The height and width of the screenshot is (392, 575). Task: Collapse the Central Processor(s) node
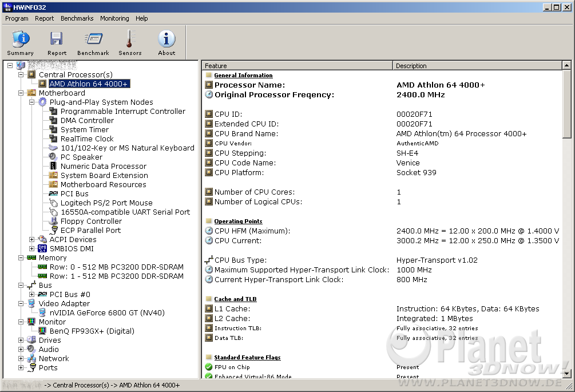(21, 74)
